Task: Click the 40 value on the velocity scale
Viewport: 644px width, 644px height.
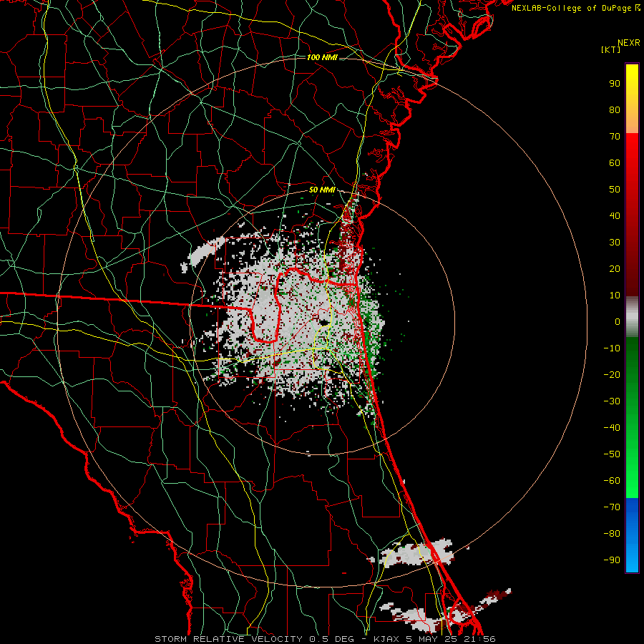Action: click(615, 216)
